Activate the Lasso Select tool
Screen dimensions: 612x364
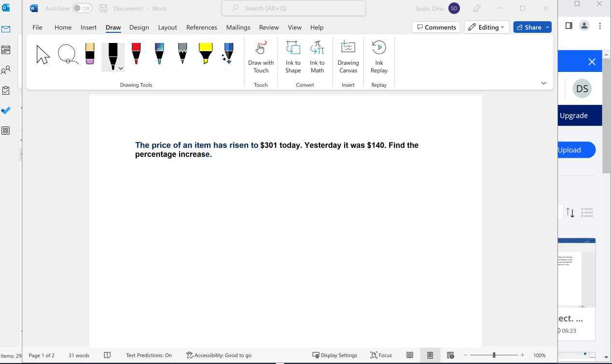point(68,55)
